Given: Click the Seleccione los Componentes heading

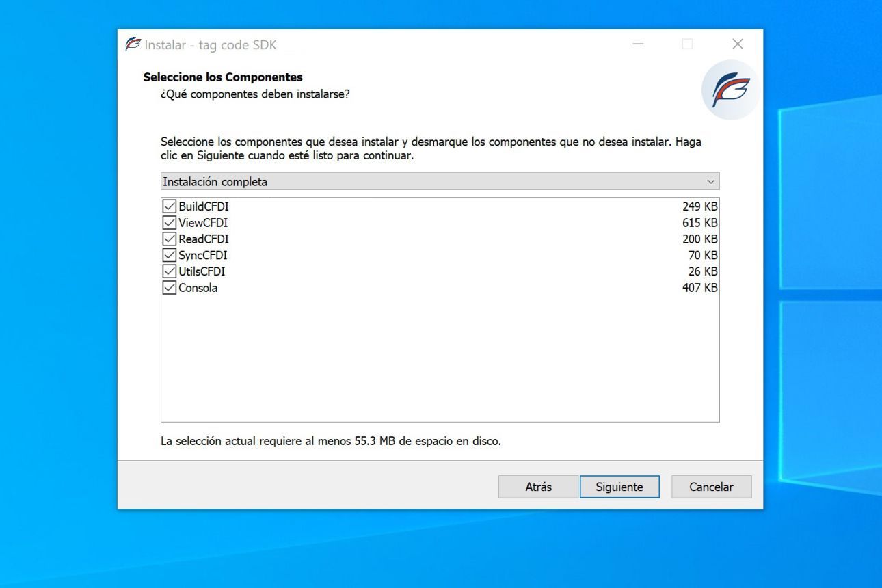Looking at the screenshot, I should coord(223,77).
